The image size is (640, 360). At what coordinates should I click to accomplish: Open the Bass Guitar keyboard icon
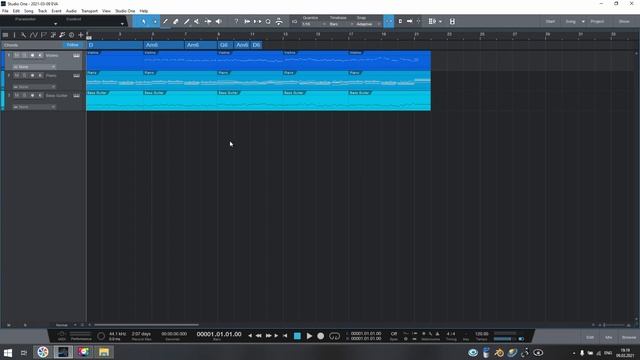point(76,96)
